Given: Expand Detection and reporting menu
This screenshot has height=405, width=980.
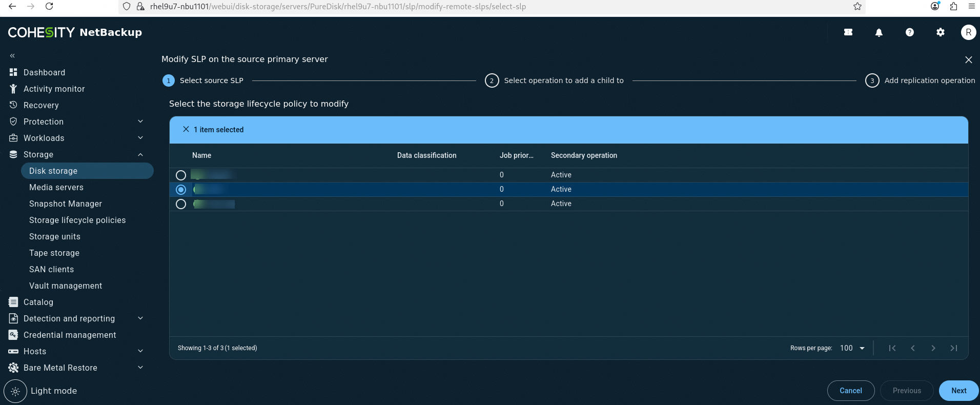Looking at the screenshot, I should point(140,318).
